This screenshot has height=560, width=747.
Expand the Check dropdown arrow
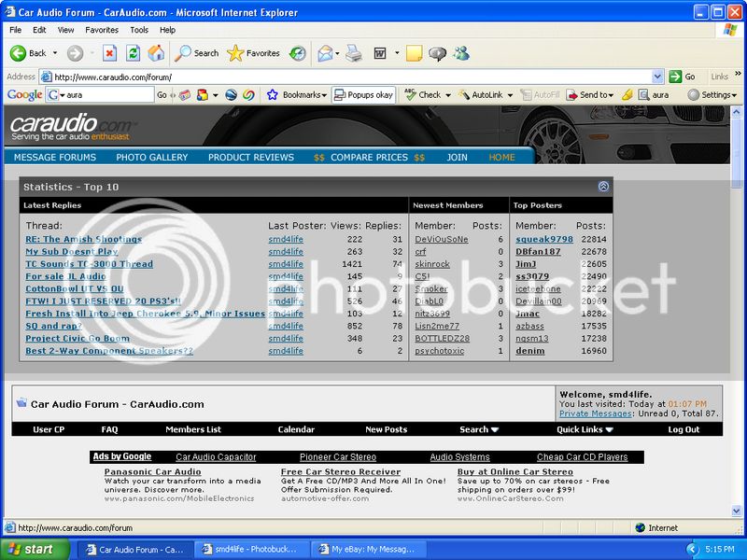tap(448, 95)
